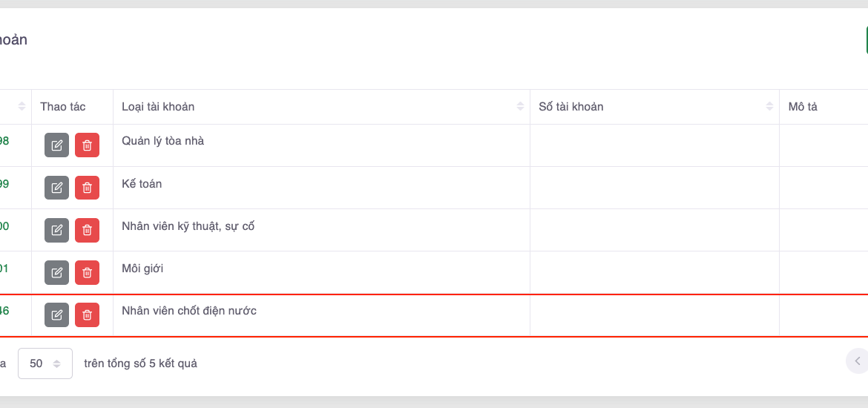Sort by Loại tài khoản column
Image resolution: width=868 pixels, height=408 pixels.
[x=520, y=107]
